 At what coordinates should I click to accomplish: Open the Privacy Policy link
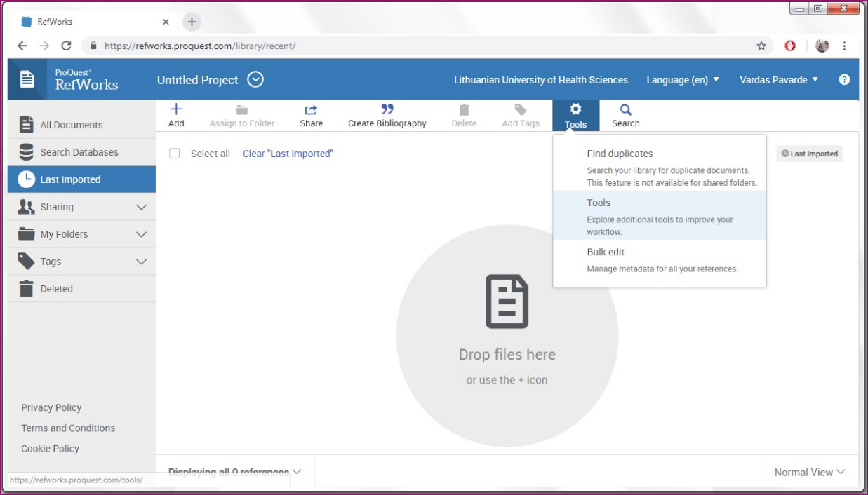(51, 407)
